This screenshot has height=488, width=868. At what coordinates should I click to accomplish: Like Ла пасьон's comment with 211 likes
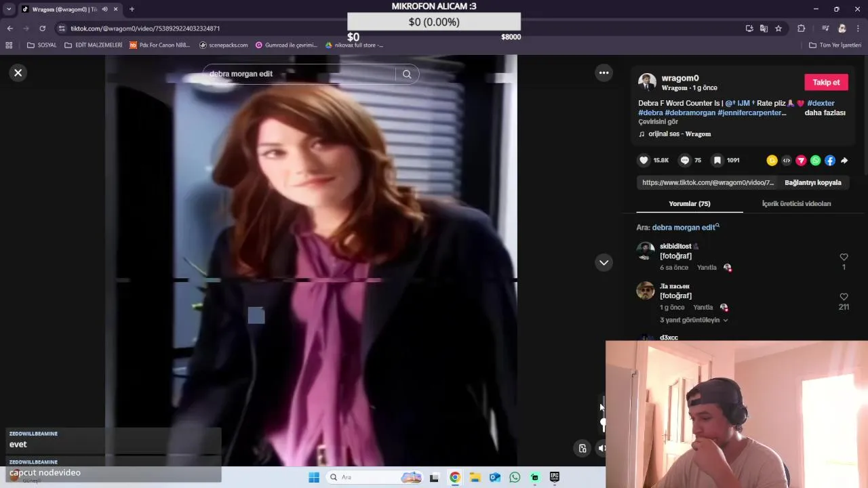(x=844, y=297)
